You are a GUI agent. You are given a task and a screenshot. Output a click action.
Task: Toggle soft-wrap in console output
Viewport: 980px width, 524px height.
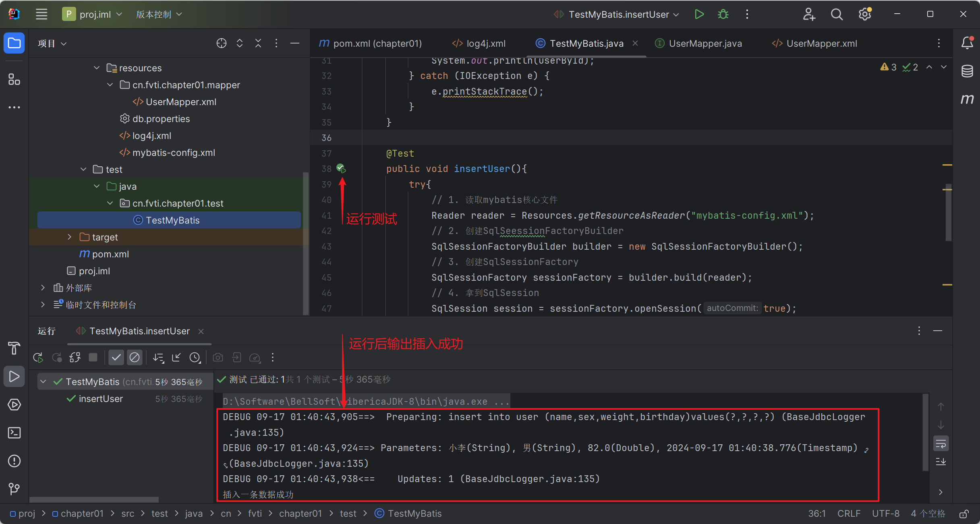941,444
